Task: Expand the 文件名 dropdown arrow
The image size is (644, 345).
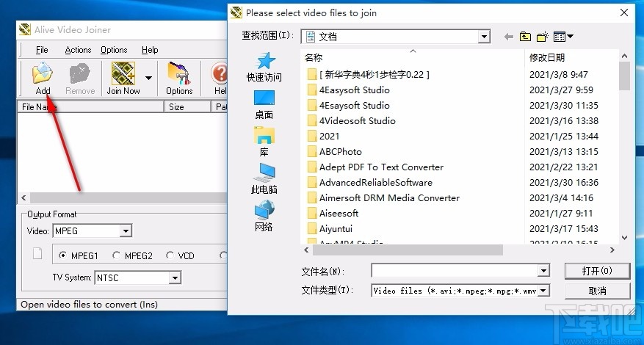Action: [544, 271]
